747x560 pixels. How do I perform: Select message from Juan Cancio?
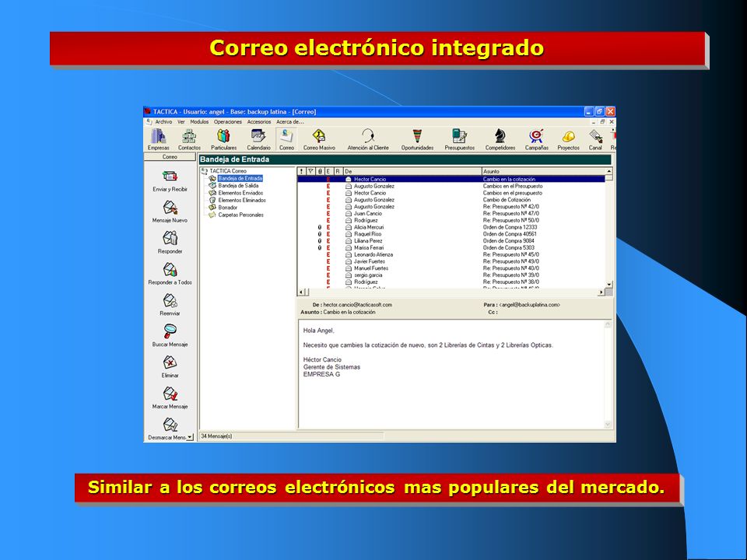coord(451,213)
